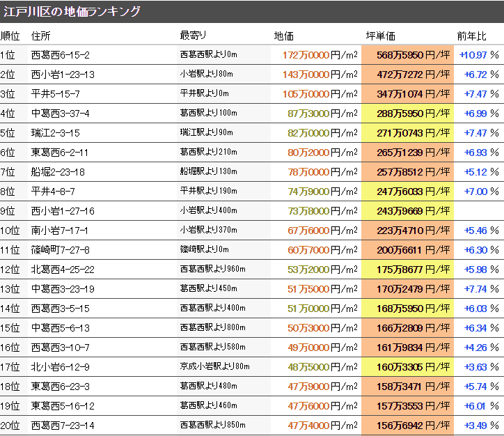
Task: Click the 住所 column header
Action: [41, 36]
